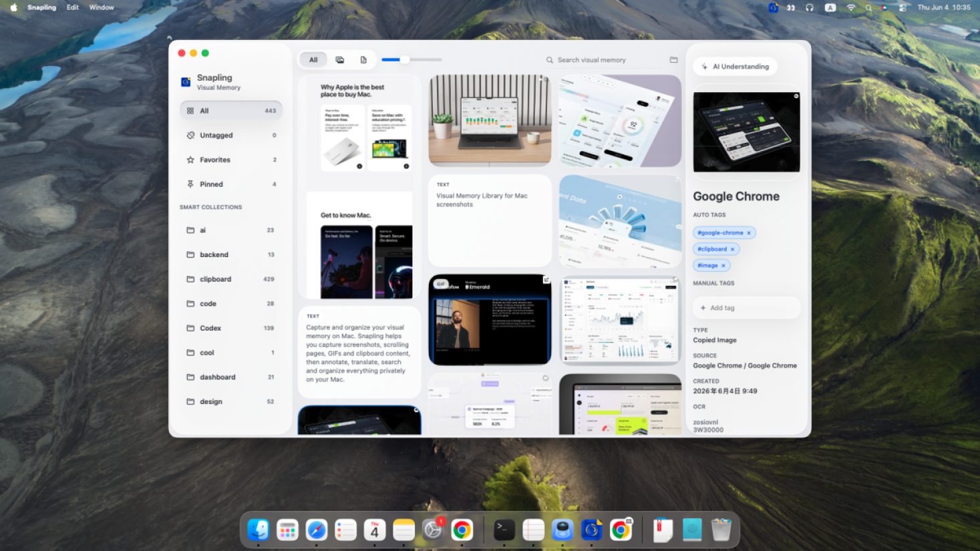Remove the #image auto tag

[x=723, y=266]
